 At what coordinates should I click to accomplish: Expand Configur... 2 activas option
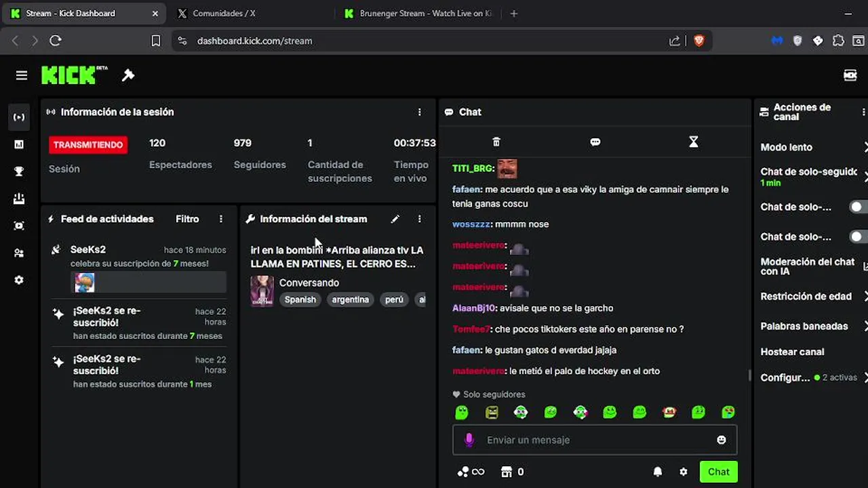coord(865,378)
